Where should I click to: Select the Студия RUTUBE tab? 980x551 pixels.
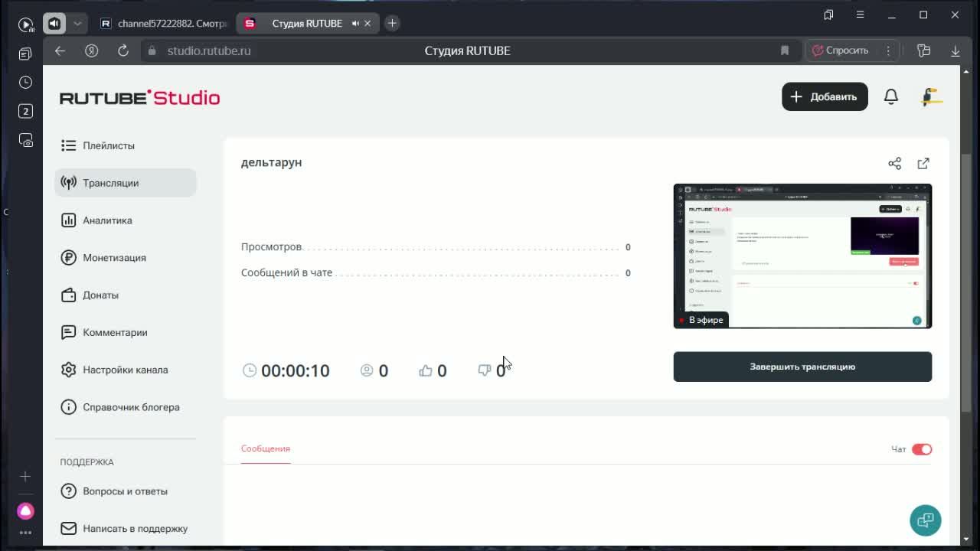(306, 24)
